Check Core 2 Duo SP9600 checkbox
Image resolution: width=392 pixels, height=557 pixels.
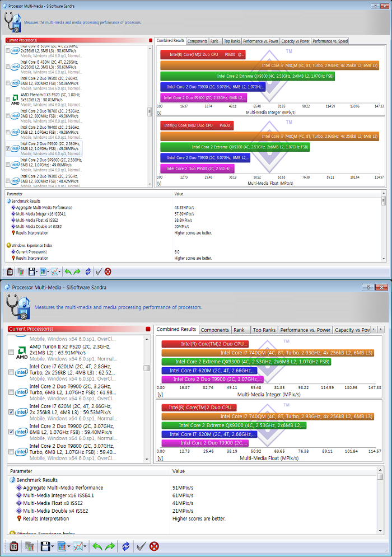pyautogui.click(x=8, y=165)
